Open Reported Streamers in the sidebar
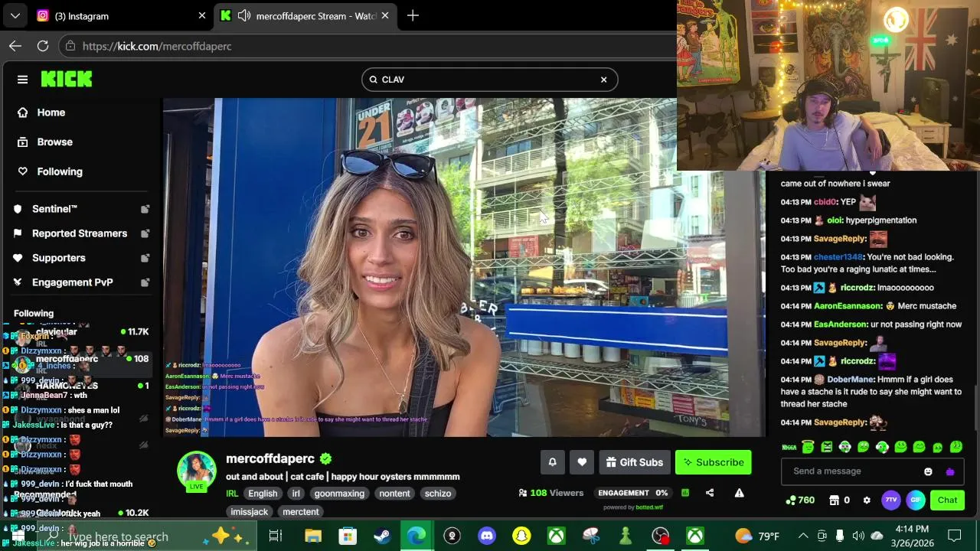Viewport: 980px width, 551px height. pos(80,233)
